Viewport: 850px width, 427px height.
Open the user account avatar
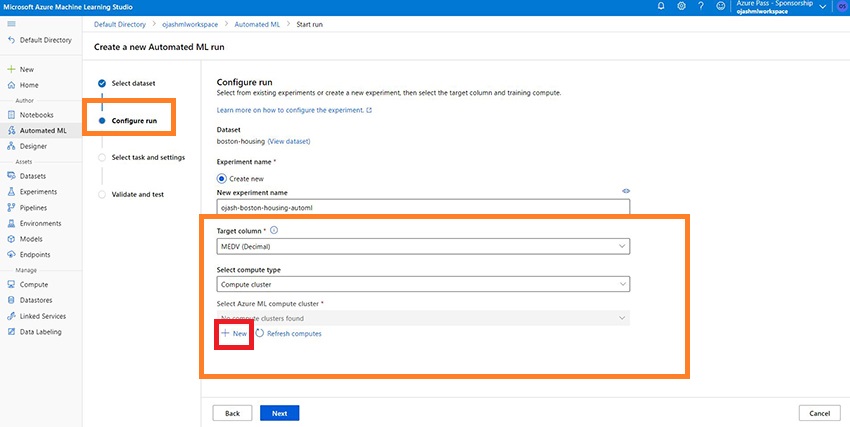coord(842,6)
